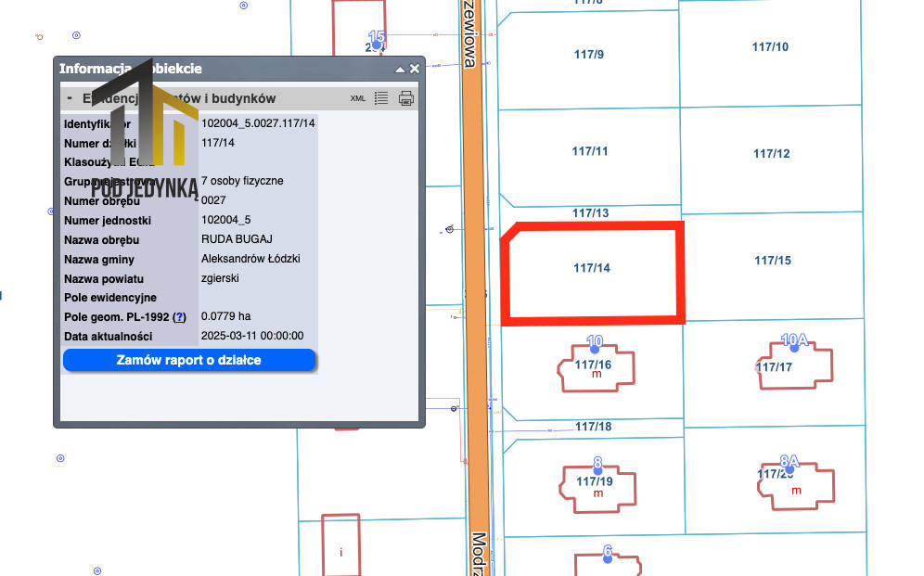Click parcel label 117/13 on the map
This screenshot has height=576, width=924.
[x=590, y=212]
